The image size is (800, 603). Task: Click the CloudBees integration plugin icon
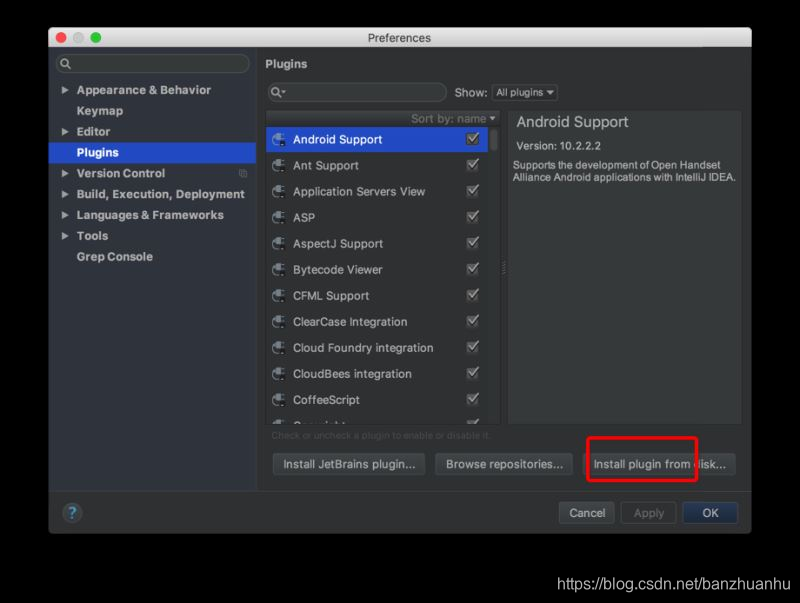pos(279,373)
